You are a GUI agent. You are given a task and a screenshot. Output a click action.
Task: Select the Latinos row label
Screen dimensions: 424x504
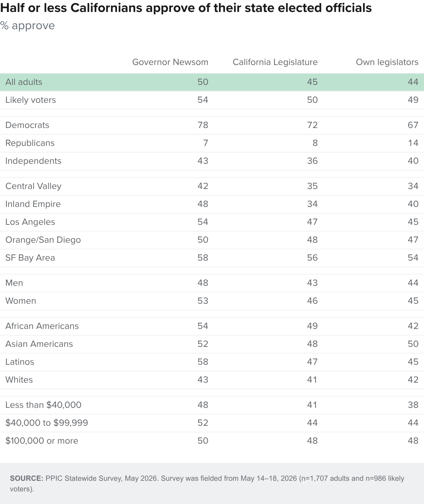[20, 362]
